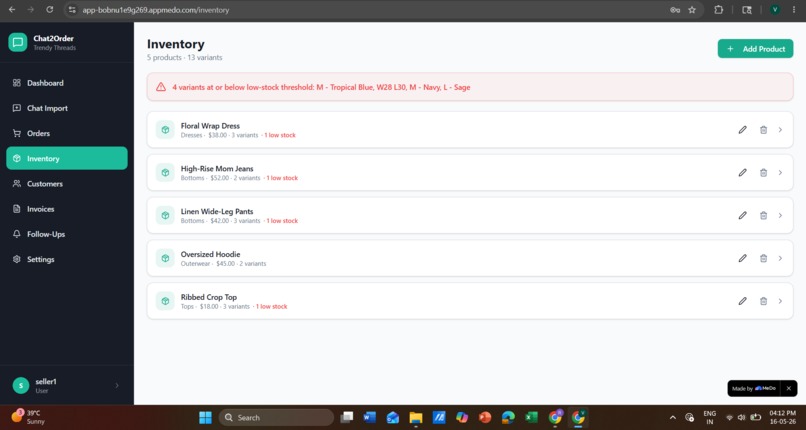Click the Made by MeDo badge
Screen dimensions: 806x430
754,388
